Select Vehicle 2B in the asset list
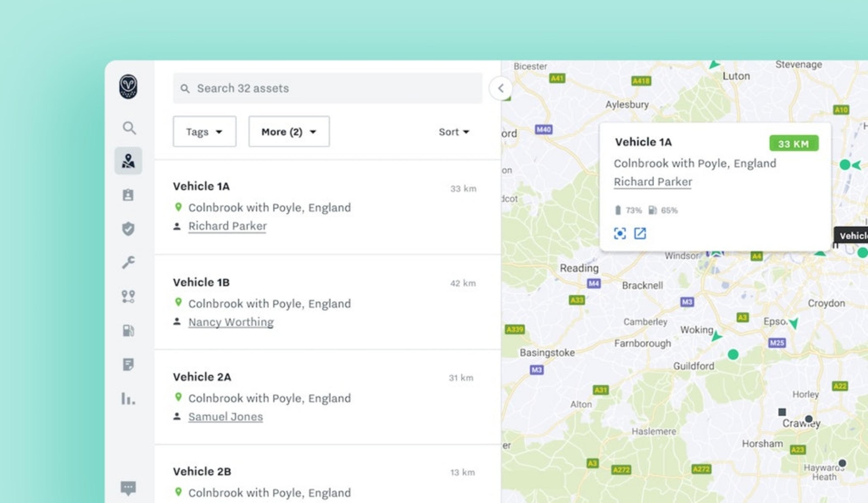This screenshot has height=503, width=868. pos(202,471)
